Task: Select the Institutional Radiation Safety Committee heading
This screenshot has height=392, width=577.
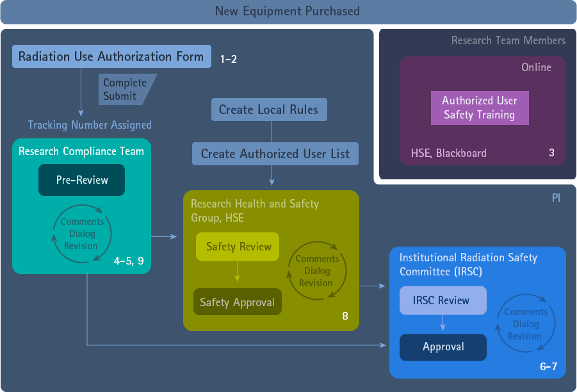Action: (x=468, y=263)
